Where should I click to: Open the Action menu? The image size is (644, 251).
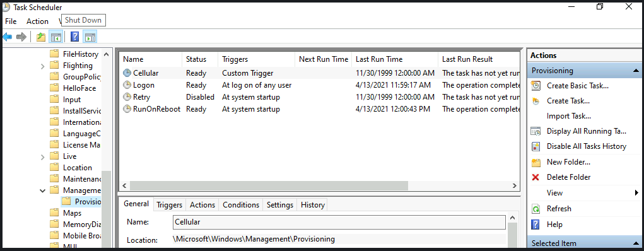37,21
